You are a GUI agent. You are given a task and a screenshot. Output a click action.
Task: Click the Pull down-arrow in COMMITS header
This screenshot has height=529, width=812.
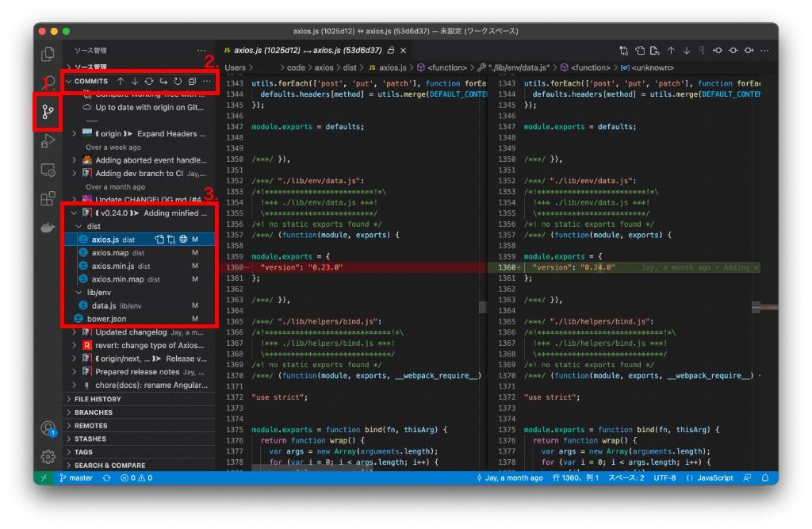(x=134, y=81)
